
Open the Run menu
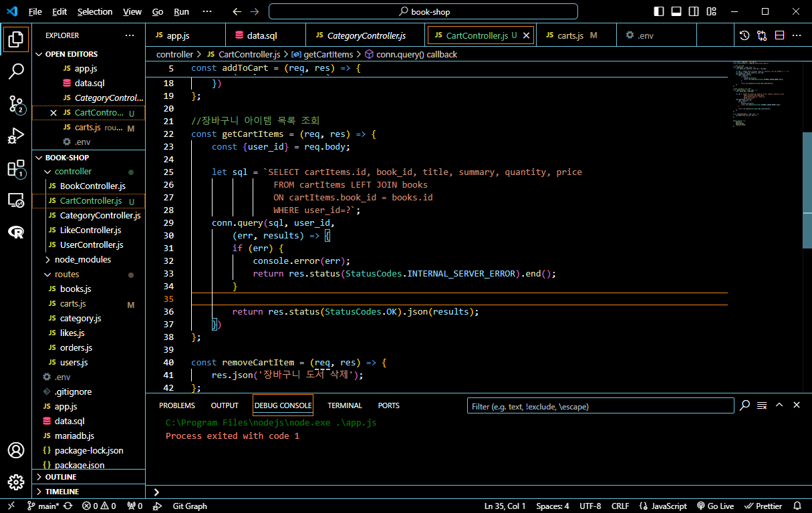181,12
